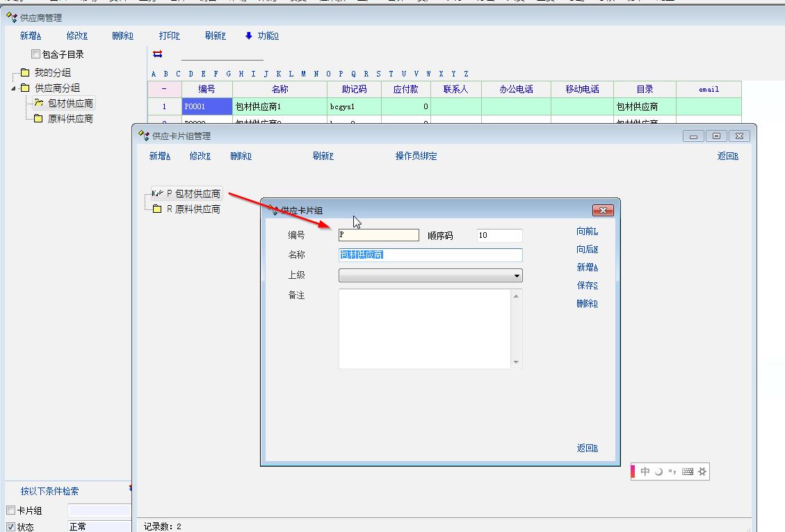Click the IME punctuation mode icon

coord(672,471)
